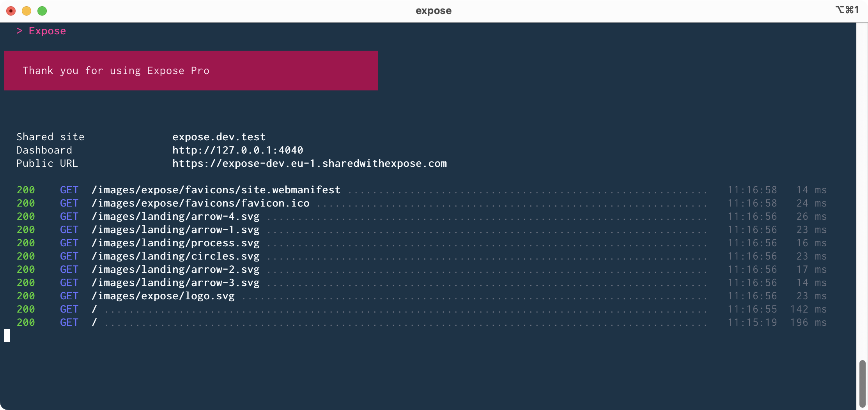The width and height of the screenshot is (868, 410).
Task: Click the pink "> Expose" header text
Action: (41, 31)
